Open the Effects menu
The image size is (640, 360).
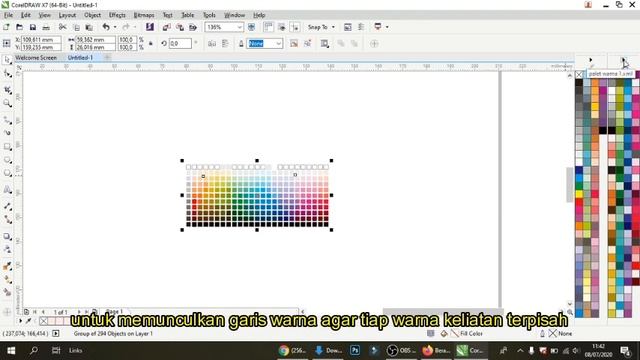point(117,15)
